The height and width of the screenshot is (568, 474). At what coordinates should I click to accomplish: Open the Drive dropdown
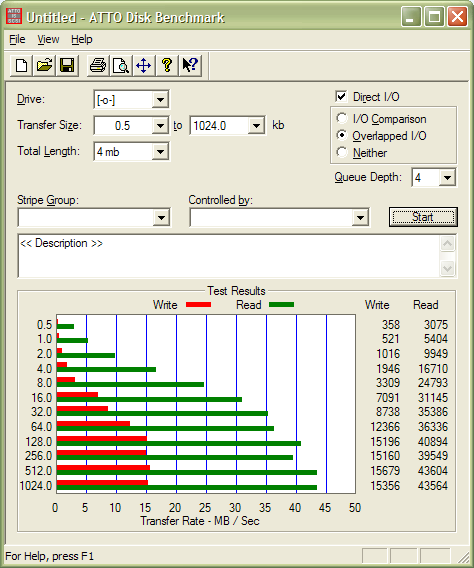click(160, 100)
